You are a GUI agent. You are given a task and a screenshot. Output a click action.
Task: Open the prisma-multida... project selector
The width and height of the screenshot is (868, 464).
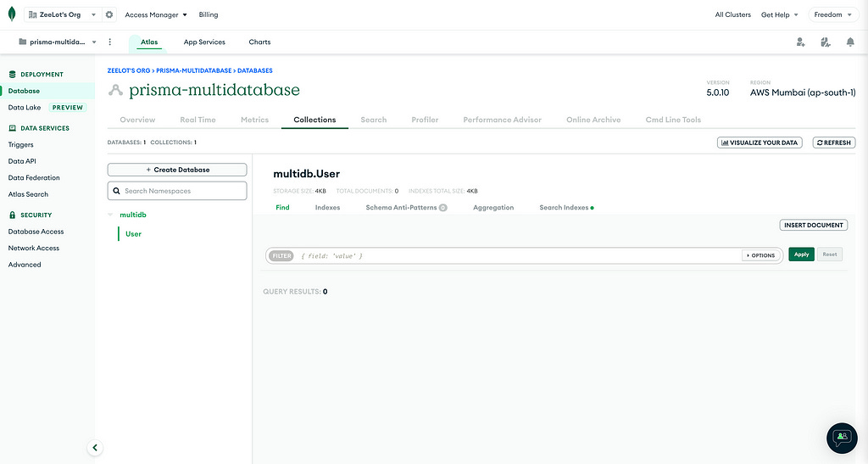tap(58, 42)
